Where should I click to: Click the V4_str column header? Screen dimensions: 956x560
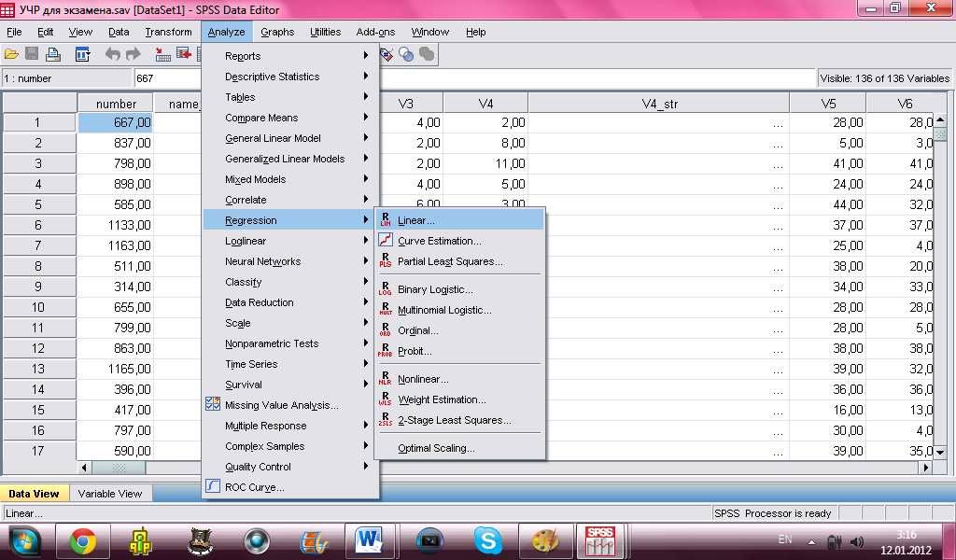659,104
